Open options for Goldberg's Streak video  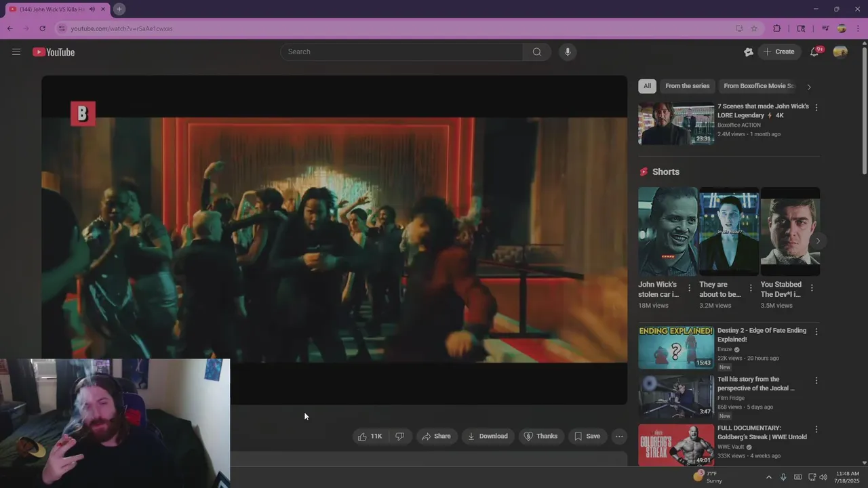(816, 429)
